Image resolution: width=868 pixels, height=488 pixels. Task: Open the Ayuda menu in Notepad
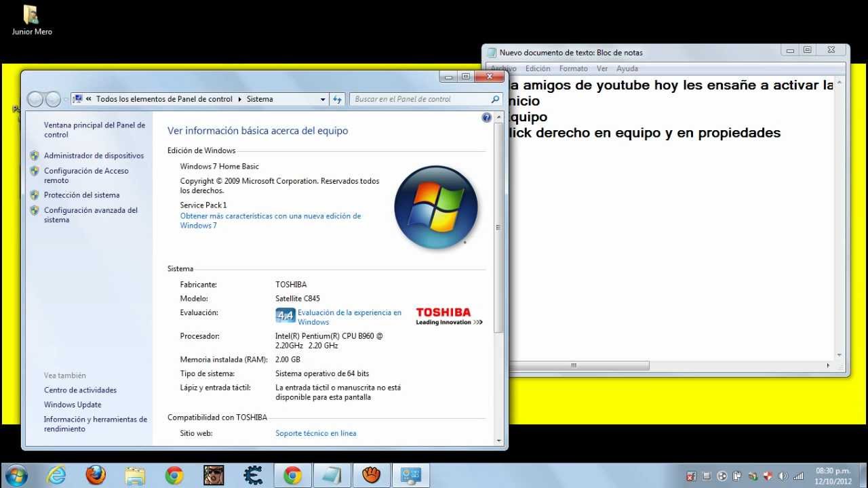627,68
